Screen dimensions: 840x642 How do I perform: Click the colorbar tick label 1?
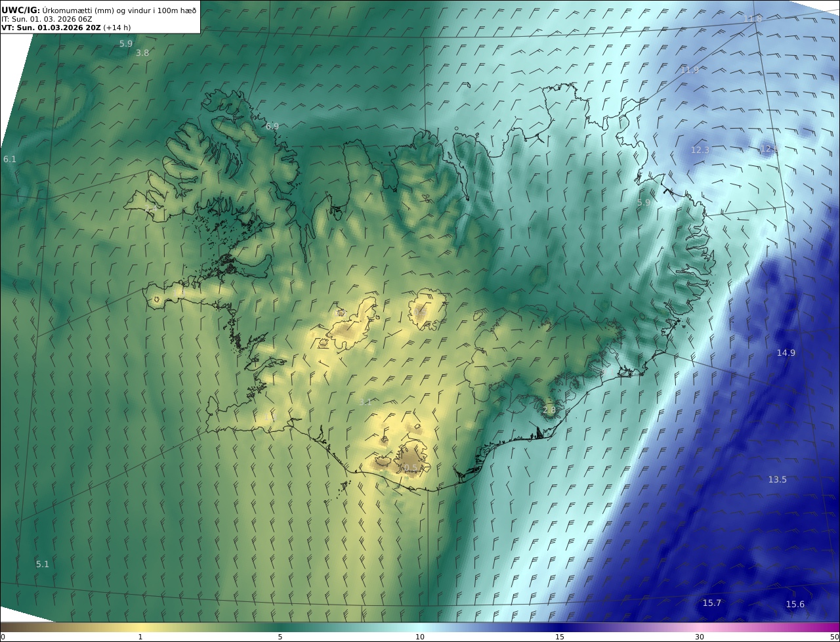pyautogui.click(x=140, y=637)
